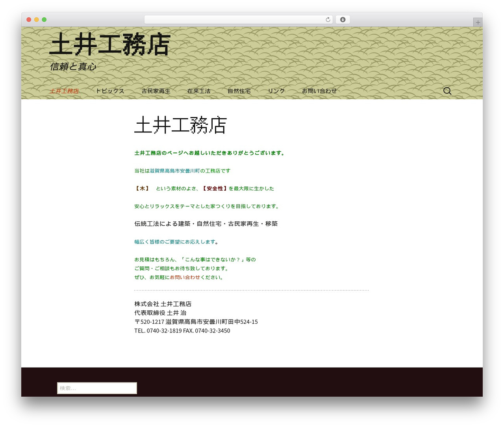Click the TEL. 0740-32-1819 line
Viewport: 504px width, 427px height.
coord(182,331)
